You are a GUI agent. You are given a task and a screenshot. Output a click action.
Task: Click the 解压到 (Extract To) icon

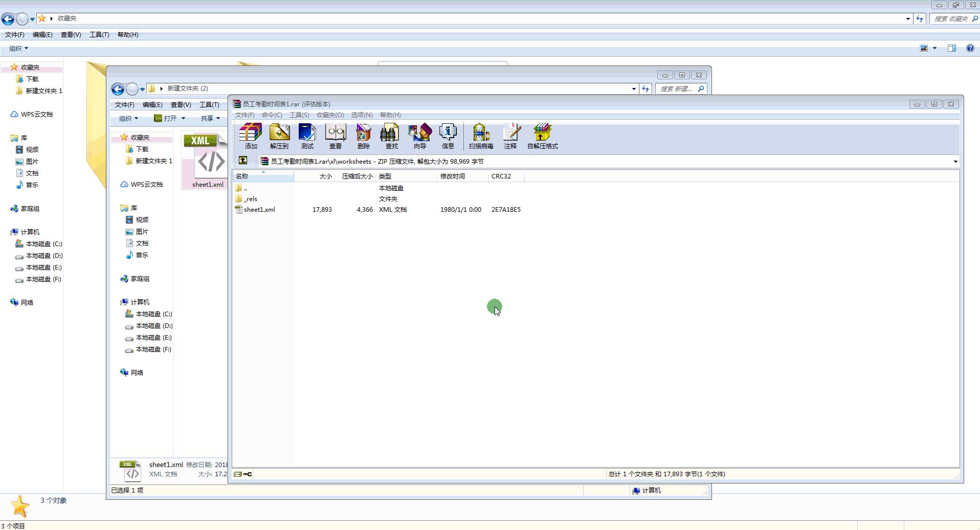click(x=279, y=136)
